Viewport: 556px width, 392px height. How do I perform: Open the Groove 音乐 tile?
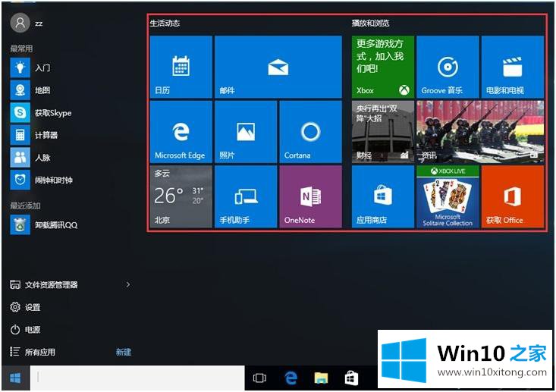pyautogui.click(x=448, y=67)
